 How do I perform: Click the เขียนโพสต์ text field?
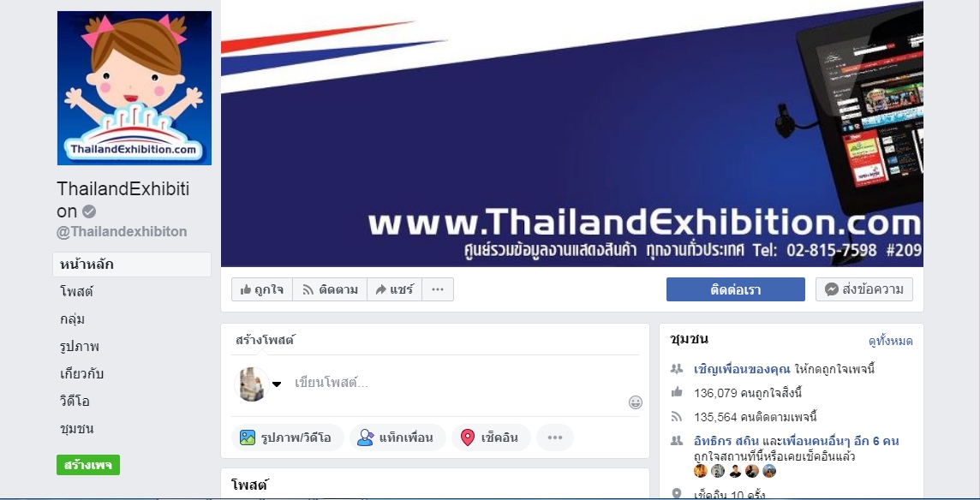459,383
